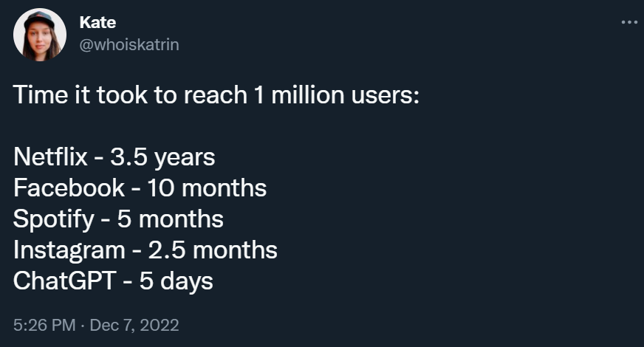644x347 pixels.
Task: Open the Kate display name link
Action: pyautogui.click(x=97, y=22)
